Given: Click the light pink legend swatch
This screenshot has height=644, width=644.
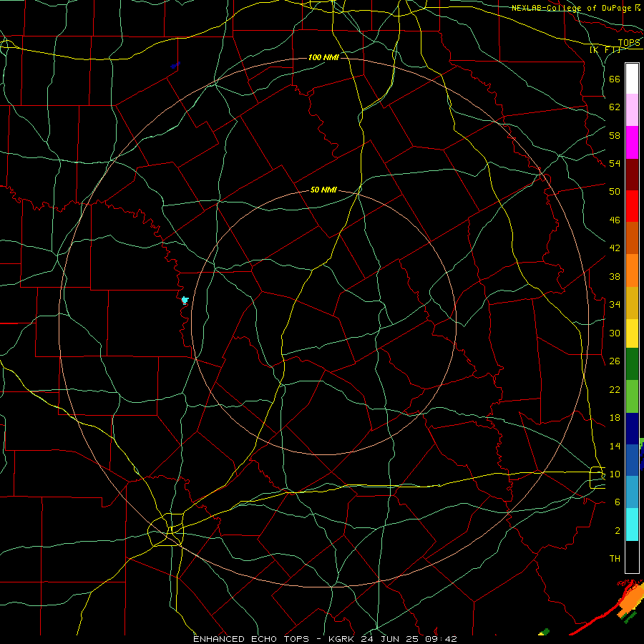Looking at the screenshot, I should [632, 110].
